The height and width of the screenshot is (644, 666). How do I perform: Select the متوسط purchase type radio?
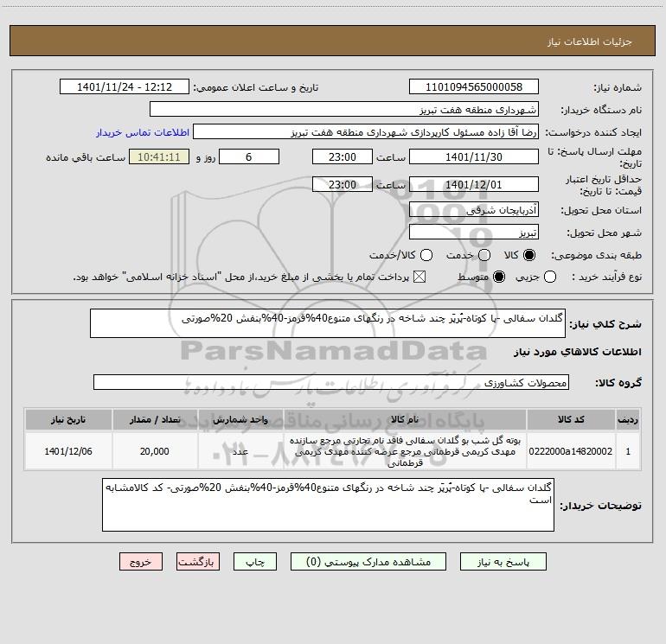pyautogui.click(x=499, y=277)
